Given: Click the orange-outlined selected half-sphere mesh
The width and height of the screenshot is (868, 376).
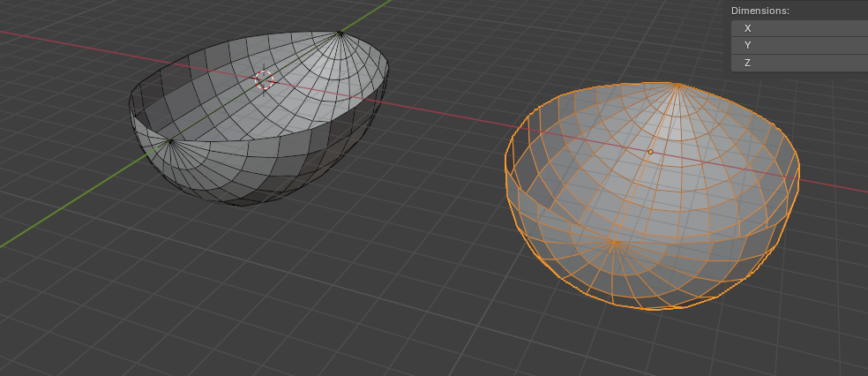Looking at the screenshot, I should click(x=652, y=196).
